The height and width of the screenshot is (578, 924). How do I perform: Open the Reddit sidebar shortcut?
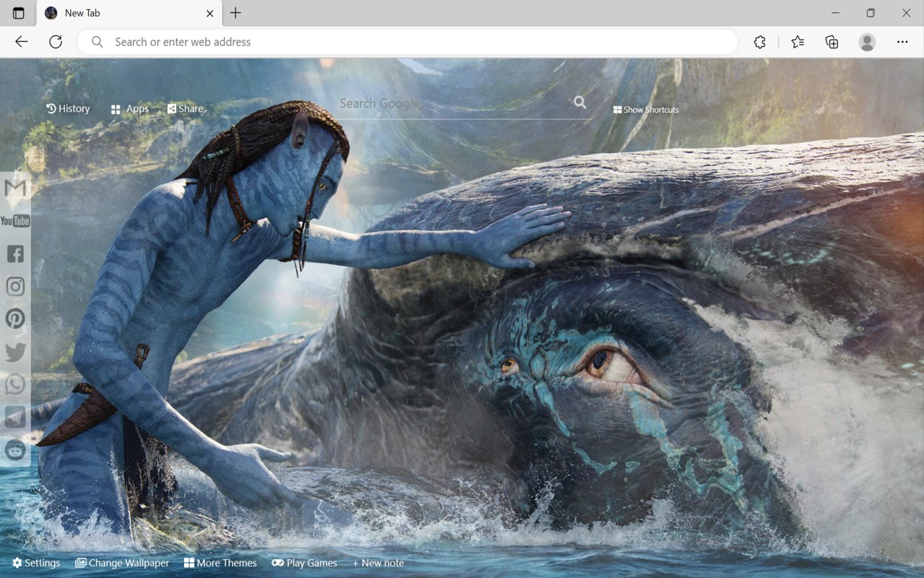(x=15, y=450)
